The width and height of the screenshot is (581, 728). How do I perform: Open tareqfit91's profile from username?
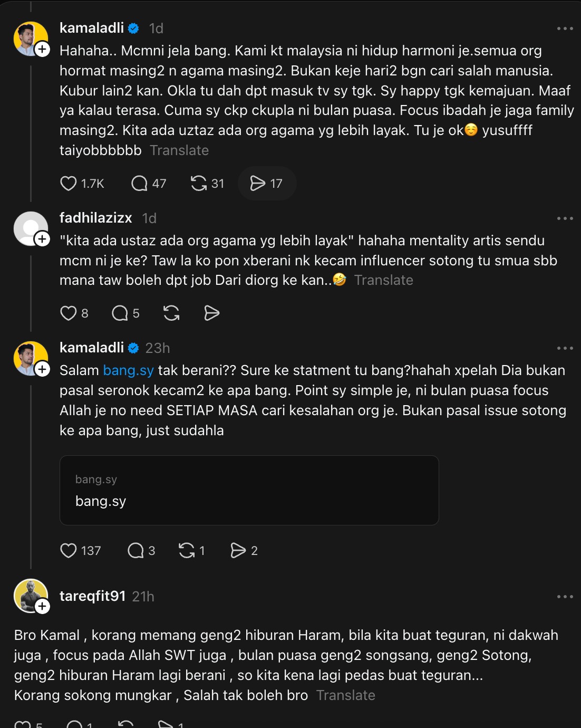(92, 596)
